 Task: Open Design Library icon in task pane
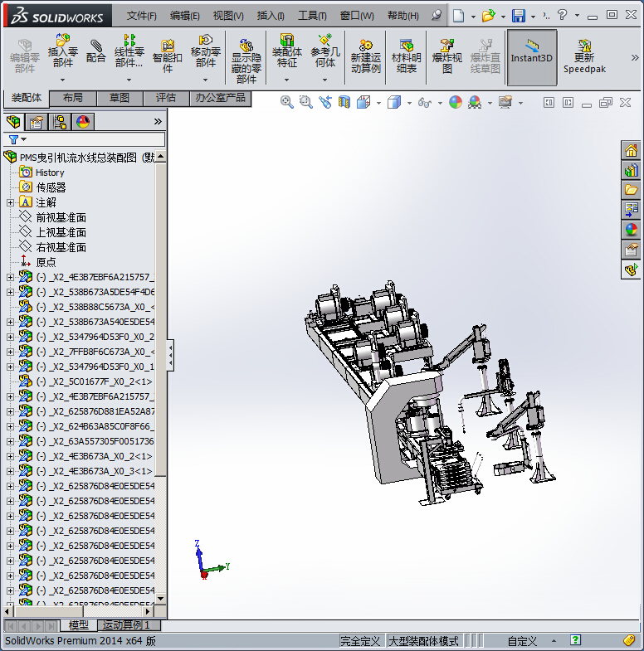(x=631, y=170)
